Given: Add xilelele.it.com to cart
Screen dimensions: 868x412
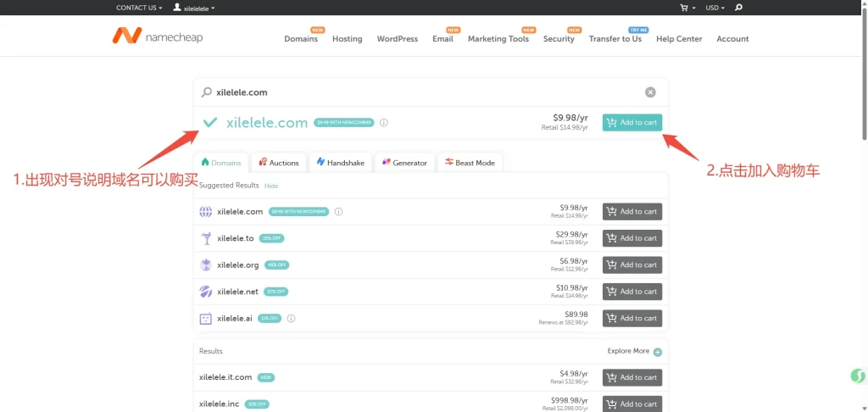Looking at the screenshot, I should coord(632,377).
